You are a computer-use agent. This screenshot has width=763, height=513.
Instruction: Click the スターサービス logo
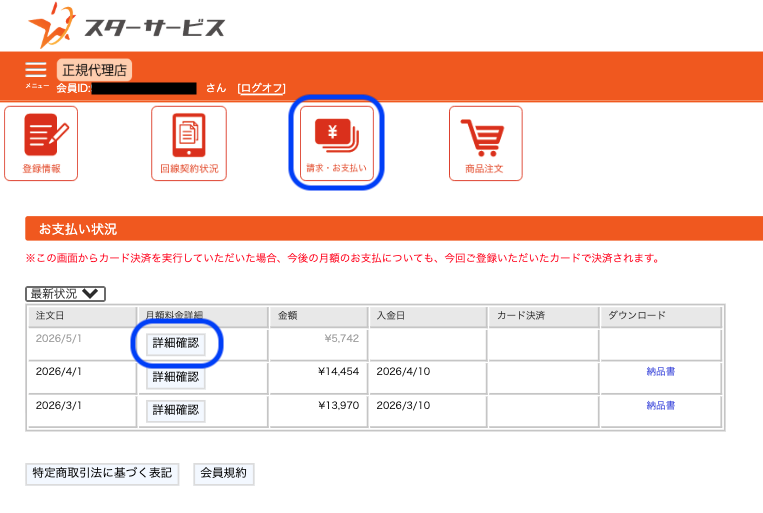point(127,26)
